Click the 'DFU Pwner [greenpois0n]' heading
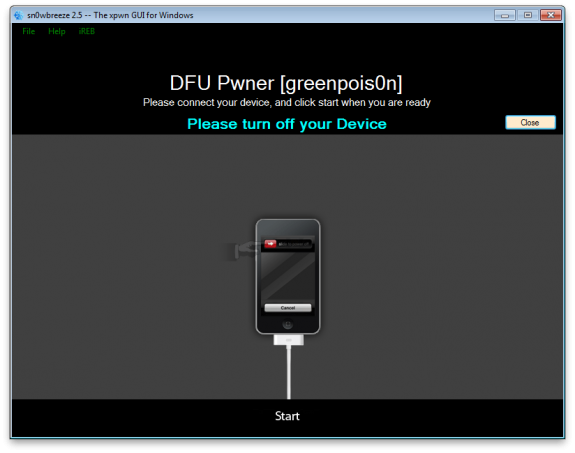Screen dimensions: 575x453 [286, 83]
